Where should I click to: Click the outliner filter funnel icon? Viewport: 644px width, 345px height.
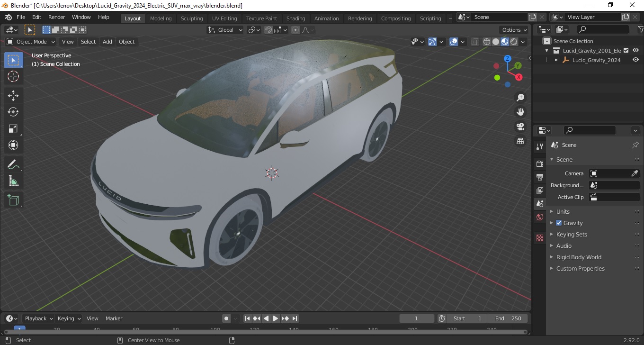[641, 29]
